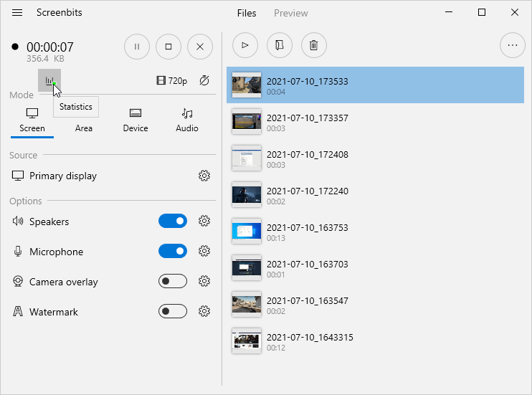Select recording 2021-07-10_172408
This screenshot has height=395, width=532.
pos(375,158)
